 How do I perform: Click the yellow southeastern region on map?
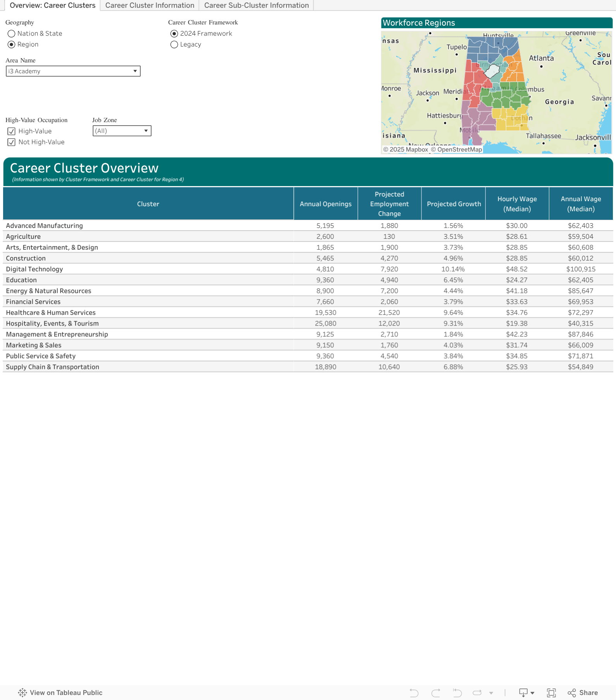point(510,118)
